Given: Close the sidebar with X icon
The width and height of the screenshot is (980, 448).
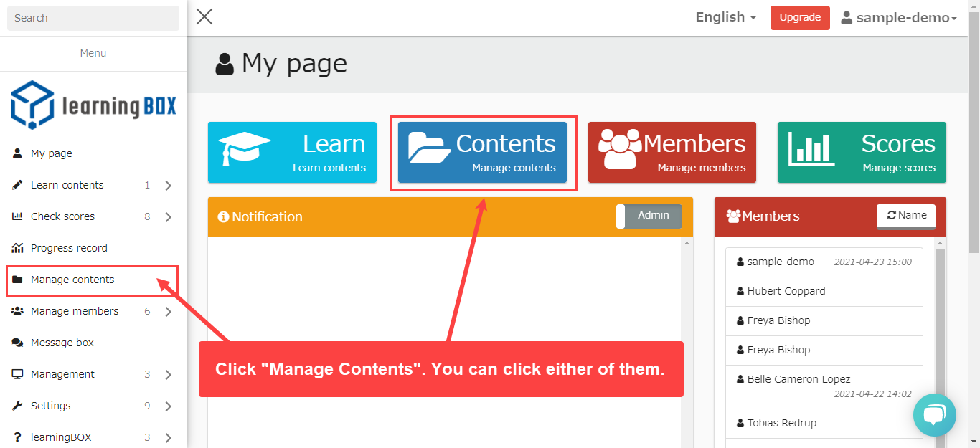Looking at the screenshot, I should click(x=204, y=17).
